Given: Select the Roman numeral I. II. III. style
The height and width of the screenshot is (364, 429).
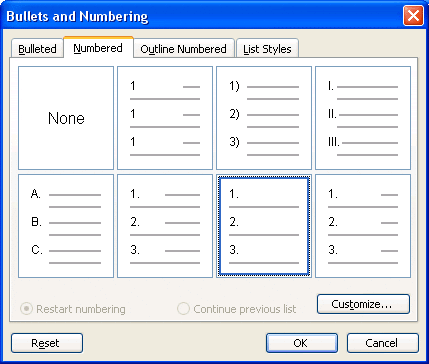Looking at the screenshot, I should (x=363, y=118).
